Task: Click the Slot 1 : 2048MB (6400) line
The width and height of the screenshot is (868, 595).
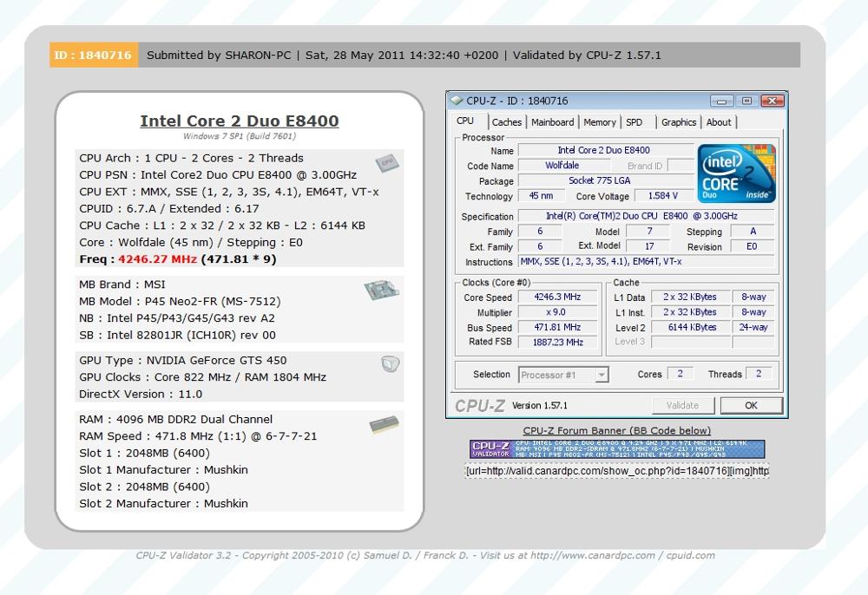Action: click(x=144, y=453)
